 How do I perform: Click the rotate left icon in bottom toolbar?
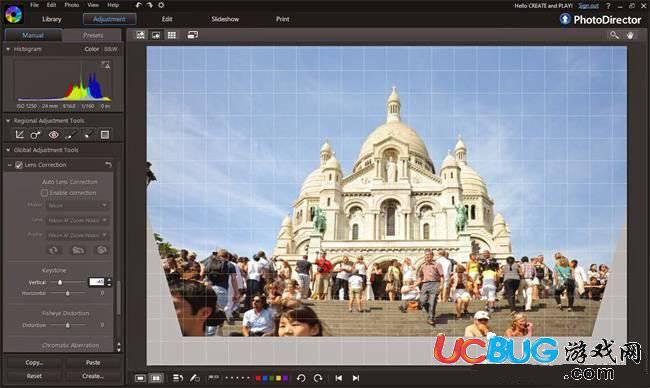(x=301, y=378)
